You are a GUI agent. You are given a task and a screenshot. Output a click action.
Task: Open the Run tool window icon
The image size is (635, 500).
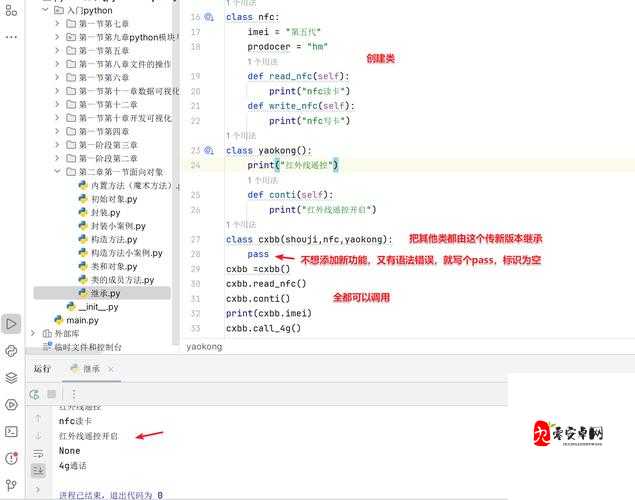click(x=11, y=324)
